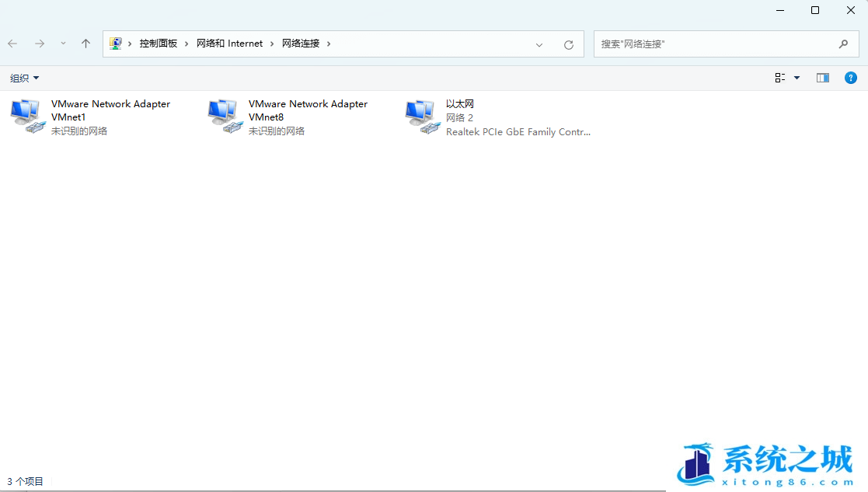Screen dimensions: 868x492
Task: Go up one level with the up arrow
Action: (85, 44)
